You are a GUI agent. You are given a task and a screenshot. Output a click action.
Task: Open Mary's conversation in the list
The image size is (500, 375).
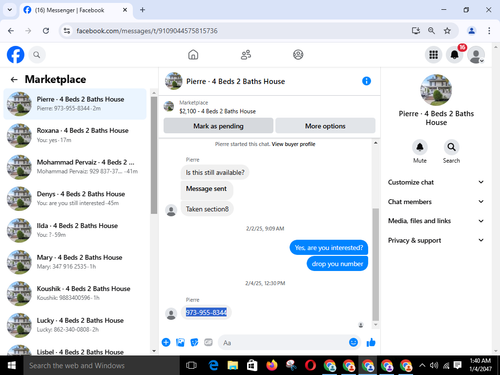[75, 262]
